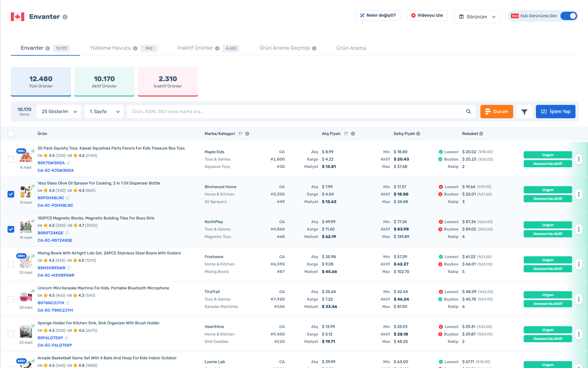Switch to Envanter tab

pyautogui.click(x=45, y=48)
